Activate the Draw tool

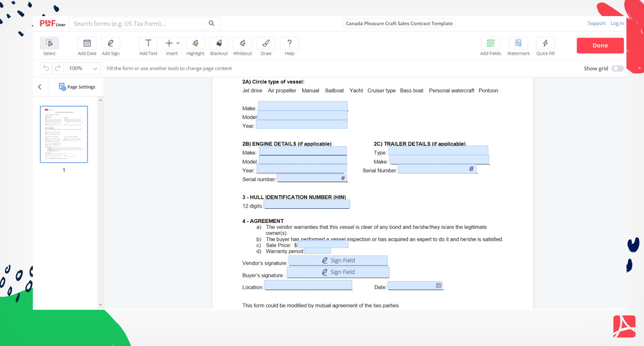click(266, 46)
